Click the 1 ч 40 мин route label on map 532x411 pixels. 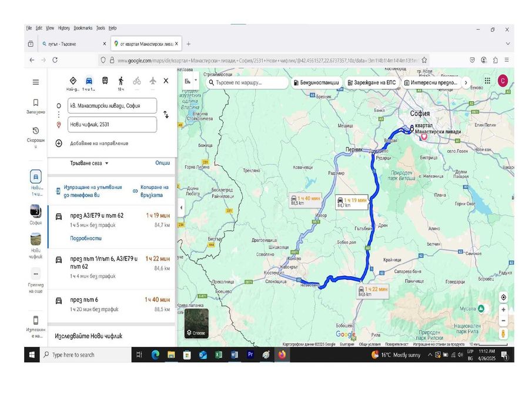point(305,201)
